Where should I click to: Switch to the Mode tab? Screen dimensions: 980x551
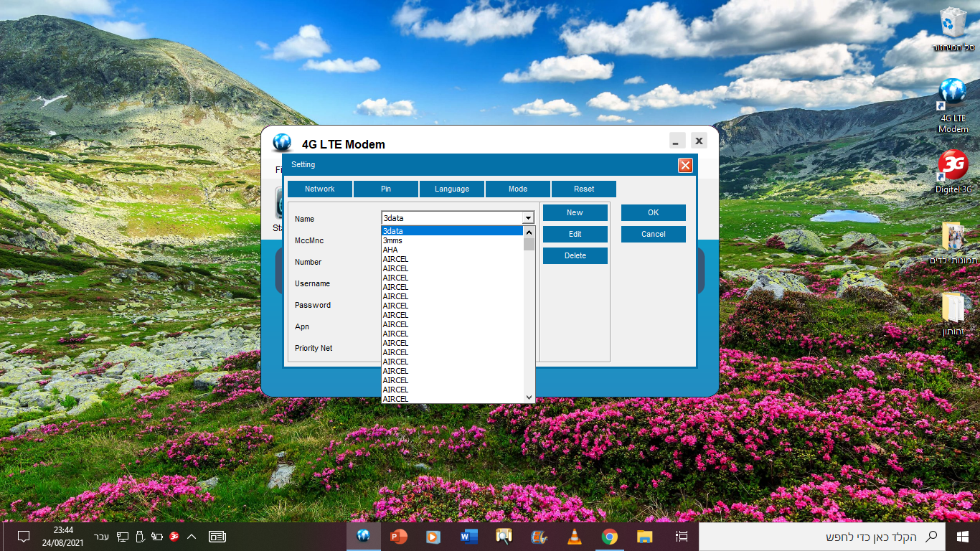[x=518, y=189]
